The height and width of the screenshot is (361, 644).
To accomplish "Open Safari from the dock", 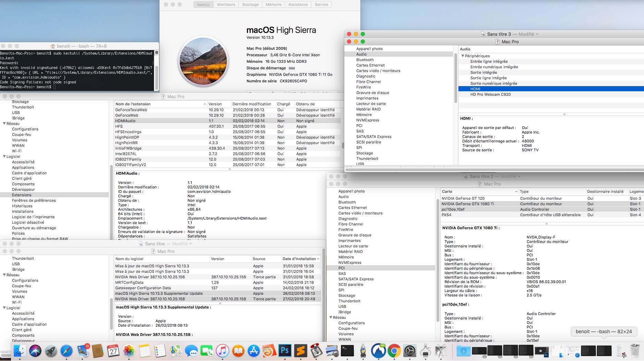I will pyautogui.click(x=67, y=351).
